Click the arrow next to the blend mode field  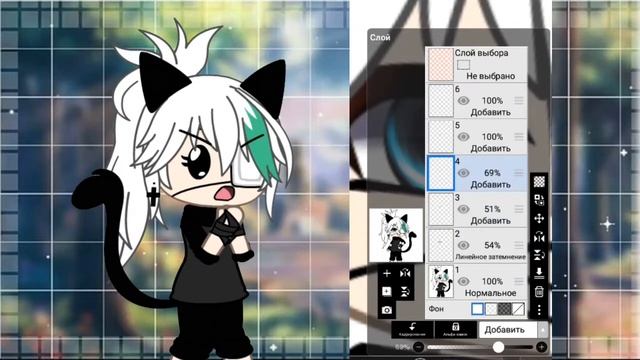pyautogui.click(x=543, y=330)
